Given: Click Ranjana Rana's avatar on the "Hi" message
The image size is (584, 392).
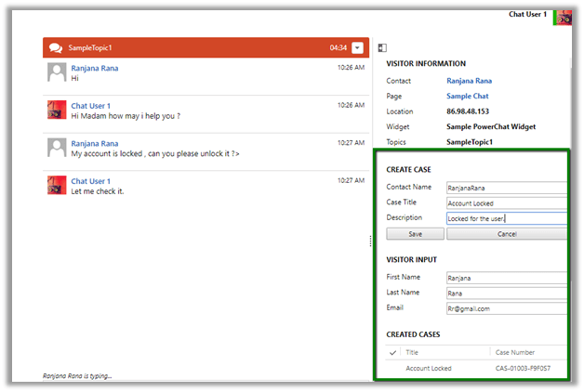Looking at the screenshot, I should point(57,72).
